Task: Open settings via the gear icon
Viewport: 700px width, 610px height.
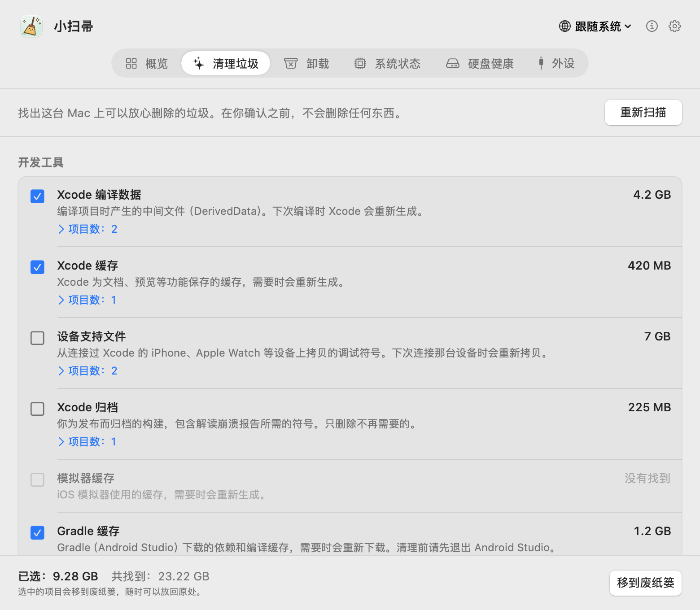Action: [x=674, y=26]
